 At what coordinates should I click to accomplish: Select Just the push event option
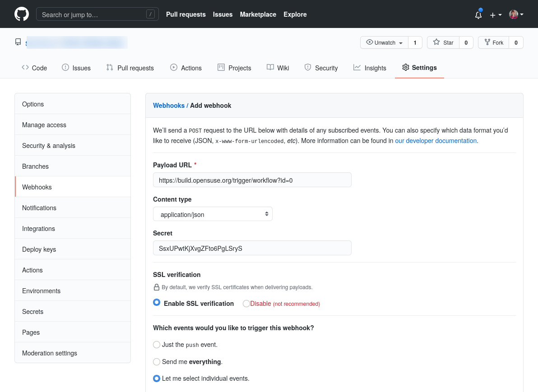(157, 344)
